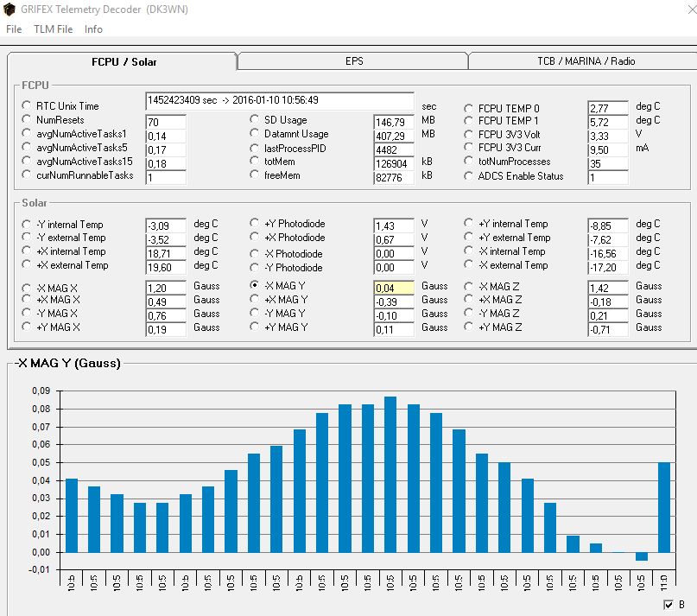Image resolution: width=697 pixels, height=616 pixels.
Task: Select Datamnt Usage radio button
Action: 254,133
